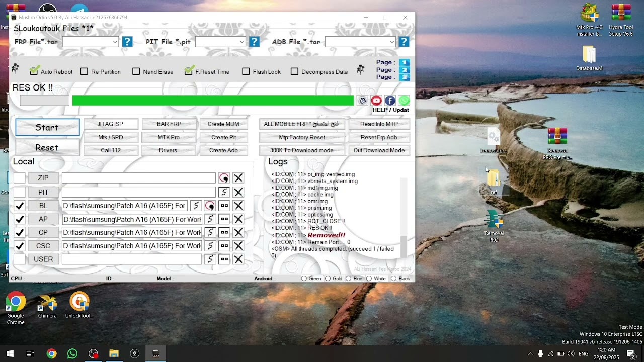Uncheck the F.Reset Time option
The height and width of the screenshot is (362, 644).
tap(188, 71)
